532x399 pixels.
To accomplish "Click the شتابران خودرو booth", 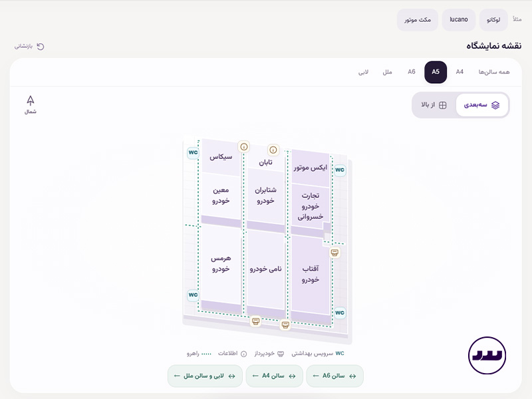I will (x=265, y=196).
